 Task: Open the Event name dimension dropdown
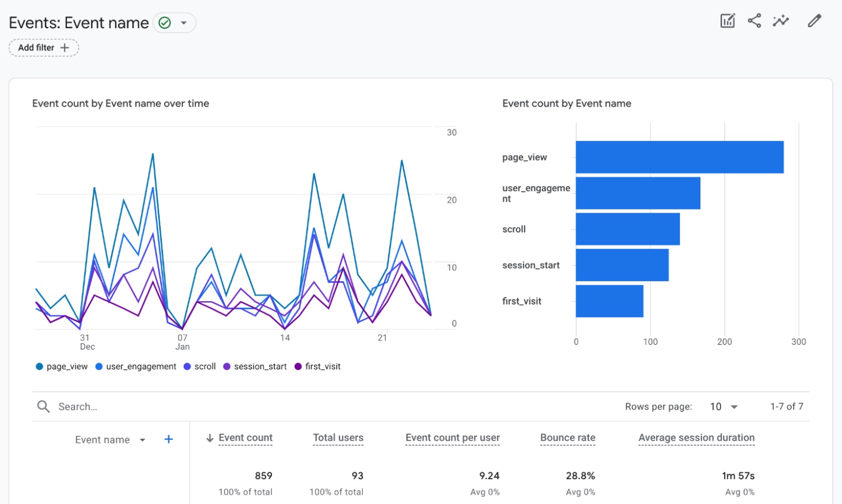[x=143, y=439]
